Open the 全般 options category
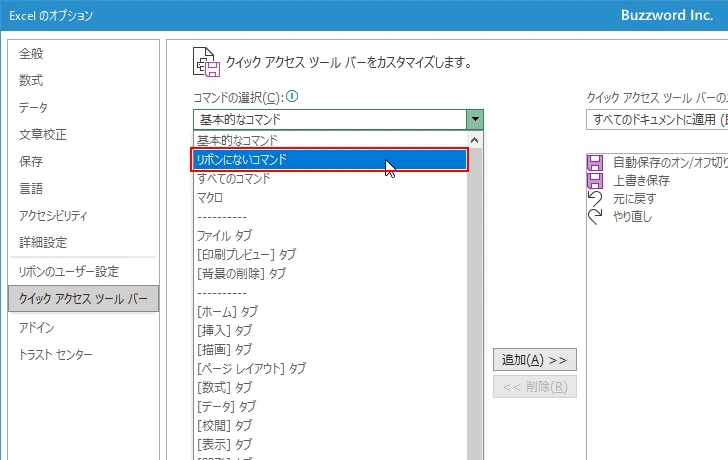The height and width of the screenshot is (460, 728). click(84, 54)
